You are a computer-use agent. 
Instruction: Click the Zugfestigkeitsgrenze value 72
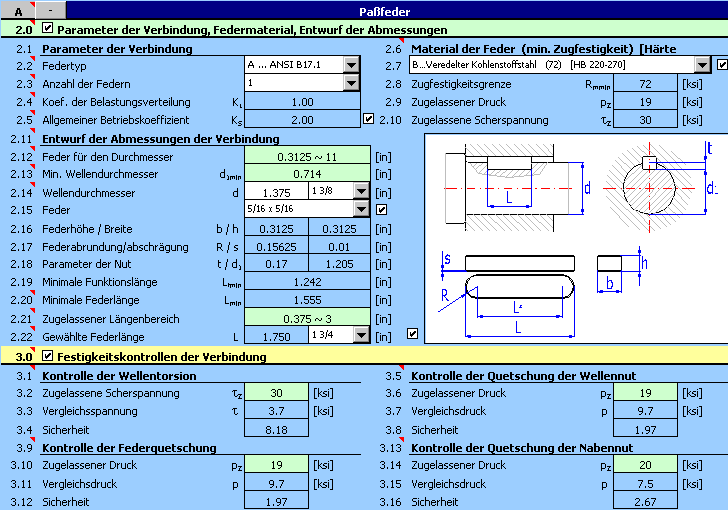pos(645,84)
